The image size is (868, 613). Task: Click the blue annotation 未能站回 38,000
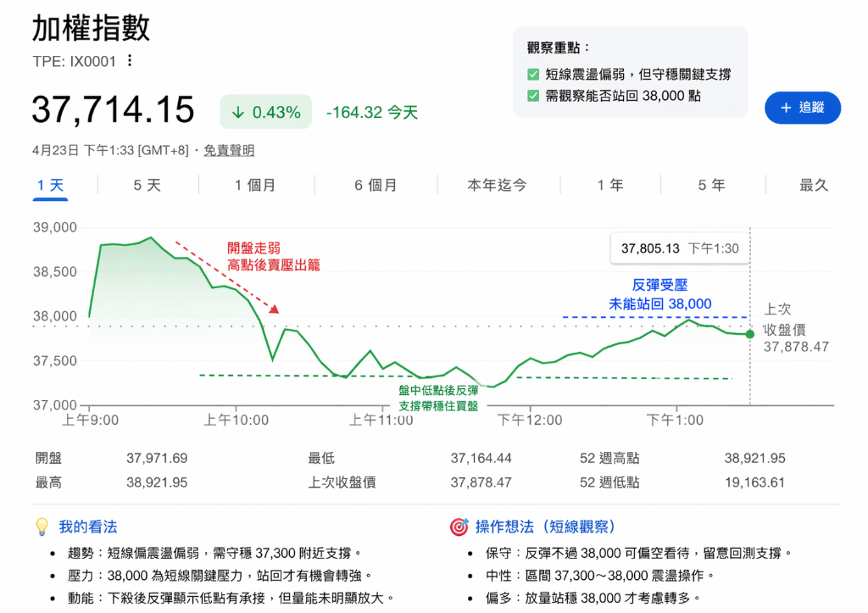tap(659, 304)
